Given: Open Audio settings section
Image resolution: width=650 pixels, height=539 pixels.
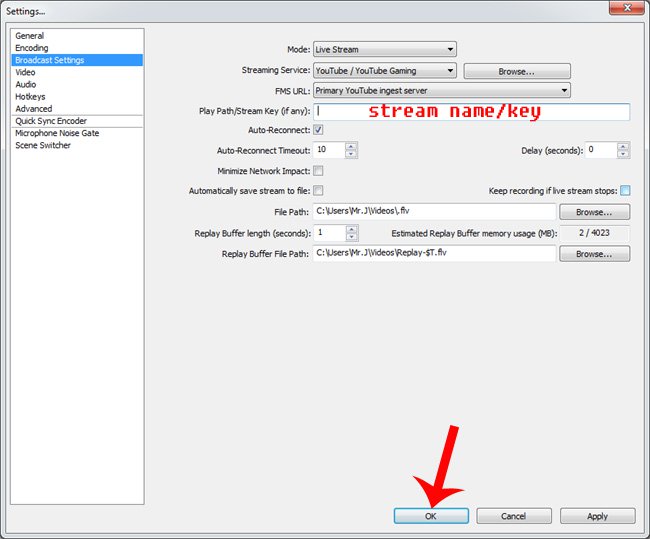Looking at the screenshot, I should (26, 84).
